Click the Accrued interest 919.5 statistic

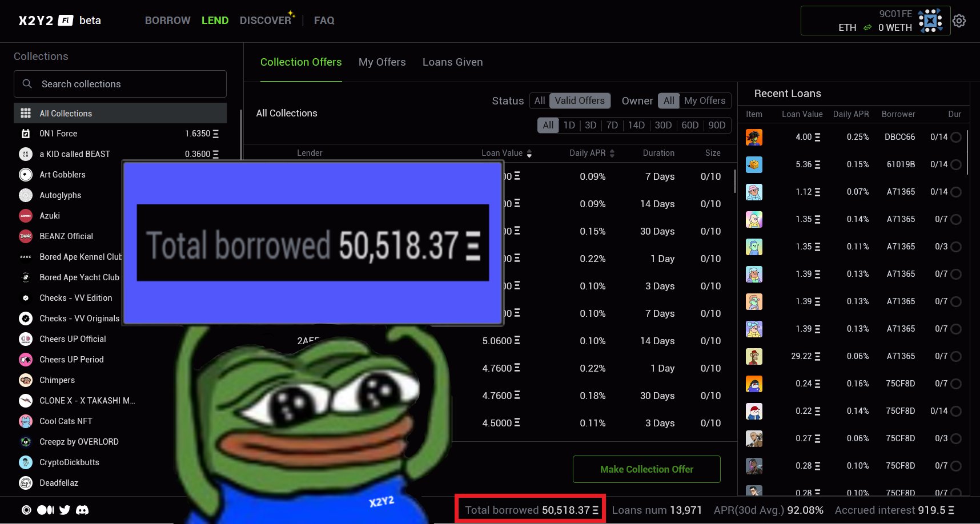pyautogui.click(x=894, y=510)
